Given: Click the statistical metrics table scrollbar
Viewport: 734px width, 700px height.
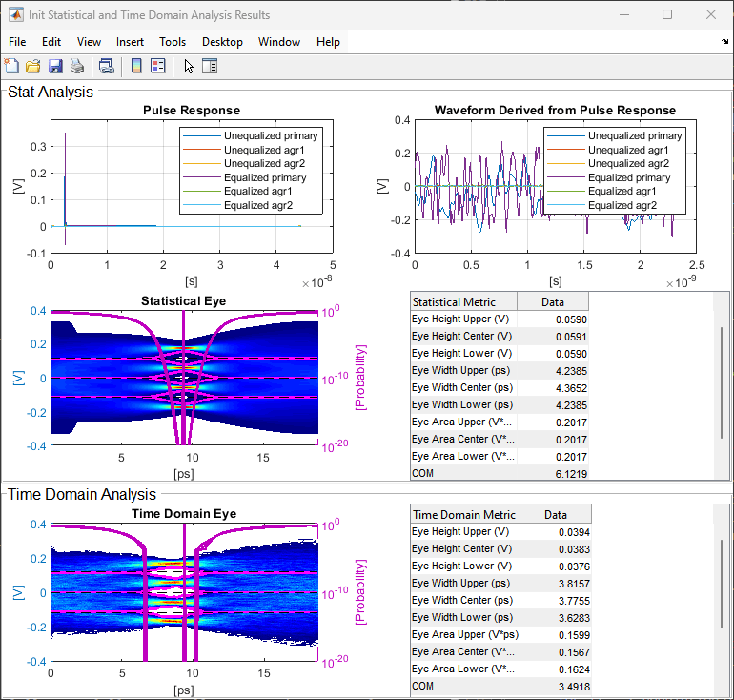Looking at the screenshot, I should 720,381.
